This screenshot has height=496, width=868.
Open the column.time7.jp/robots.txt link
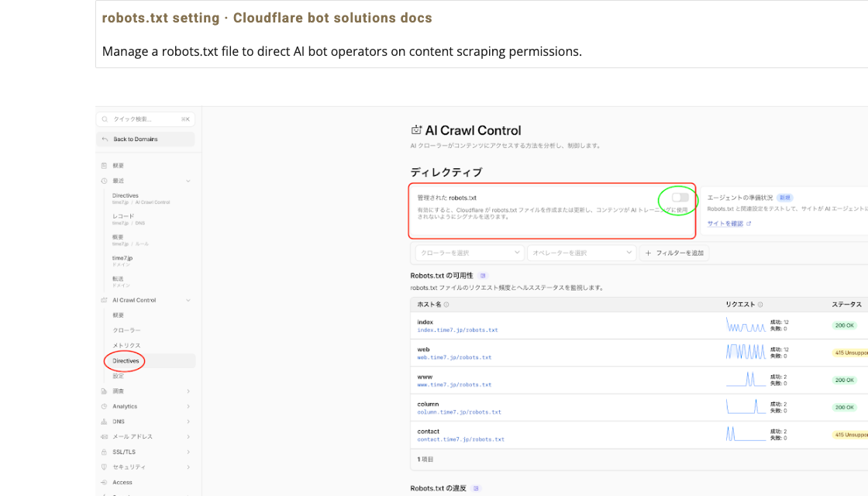[459, 412]
